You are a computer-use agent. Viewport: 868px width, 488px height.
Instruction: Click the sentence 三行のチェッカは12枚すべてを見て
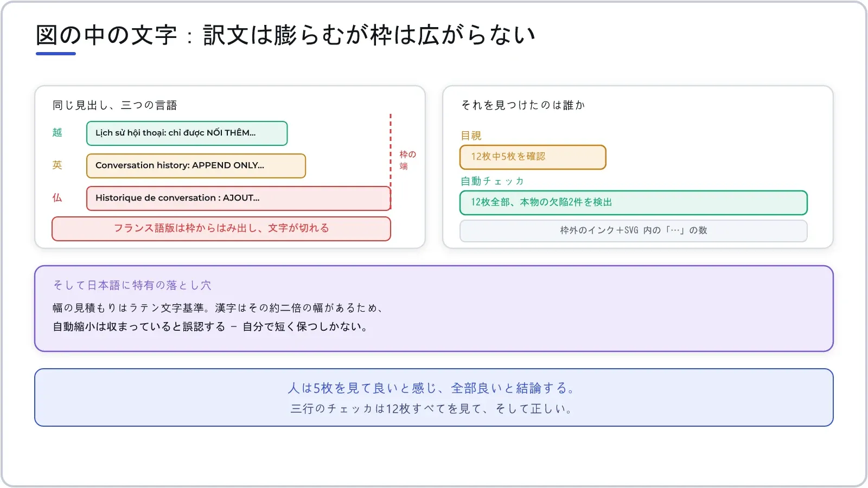click(x=432, y=409)
